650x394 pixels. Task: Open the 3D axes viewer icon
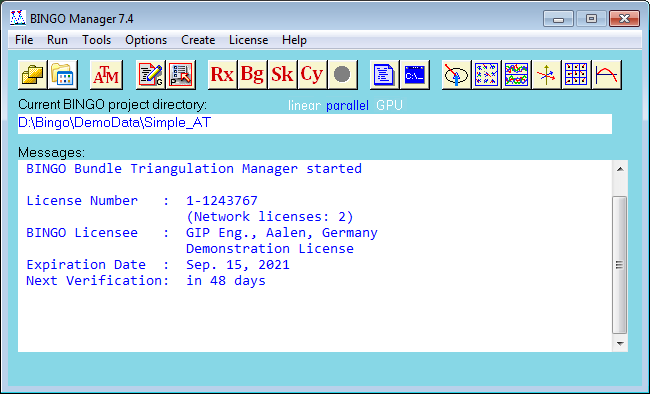pos(546,75)
